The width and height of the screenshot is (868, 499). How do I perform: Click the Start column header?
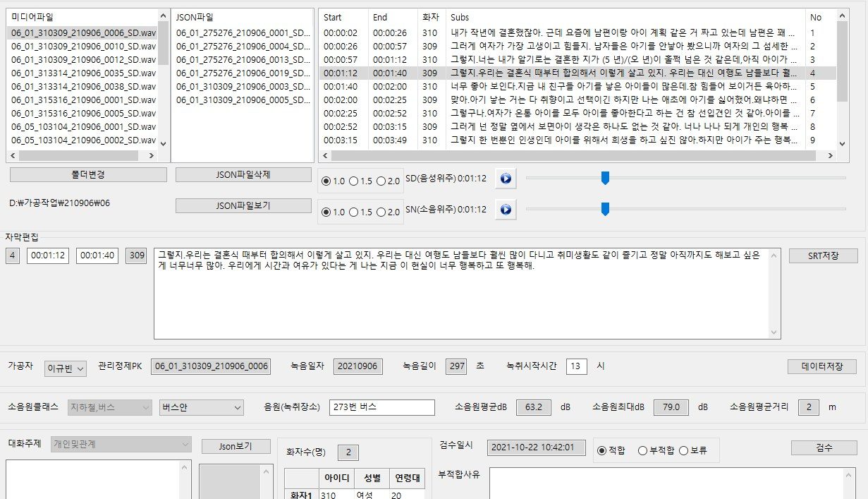point(344,17)
